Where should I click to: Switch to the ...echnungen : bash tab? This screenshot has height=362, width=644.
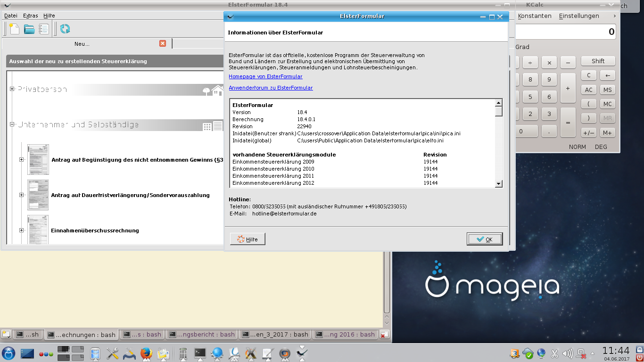pos(81,335)
